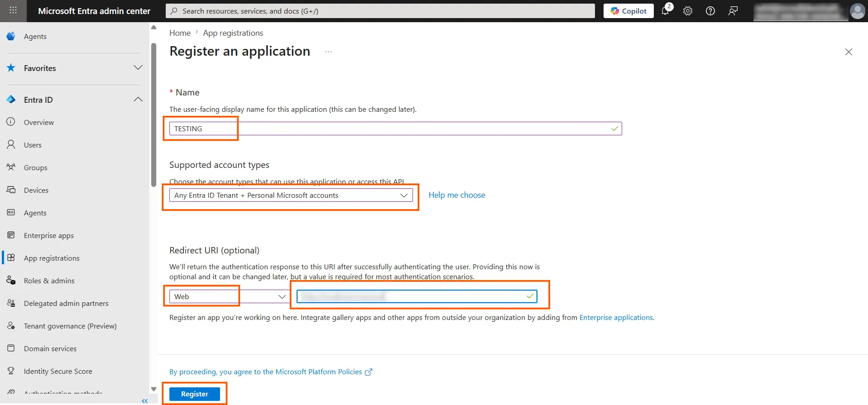This screenshot has height=405, width=868.
Task: Click the Delegated admin partners icon
Action: (x=11, y=303)
